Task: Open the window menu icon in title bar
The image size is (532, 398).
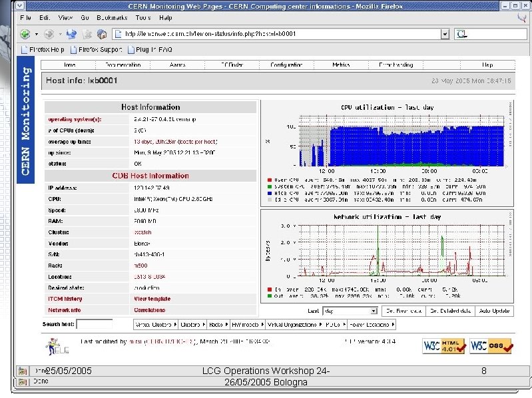Action: click(x=20, y=6)
